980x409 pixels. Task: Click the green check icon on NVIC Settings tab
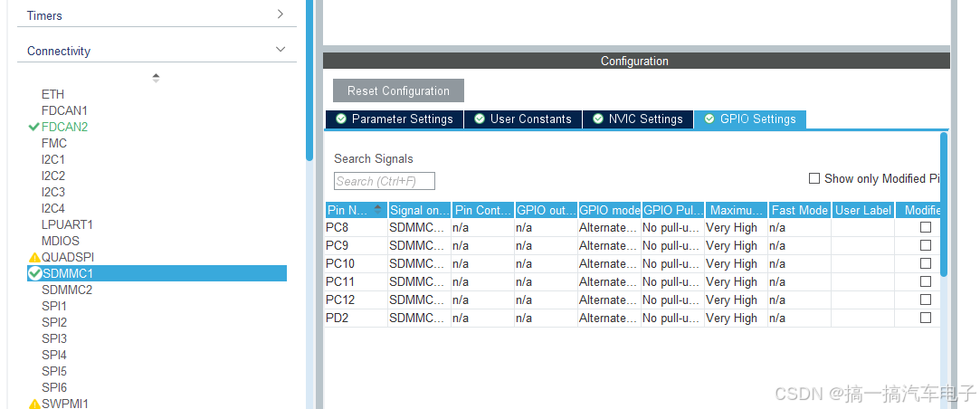click(x=598, y=119)
